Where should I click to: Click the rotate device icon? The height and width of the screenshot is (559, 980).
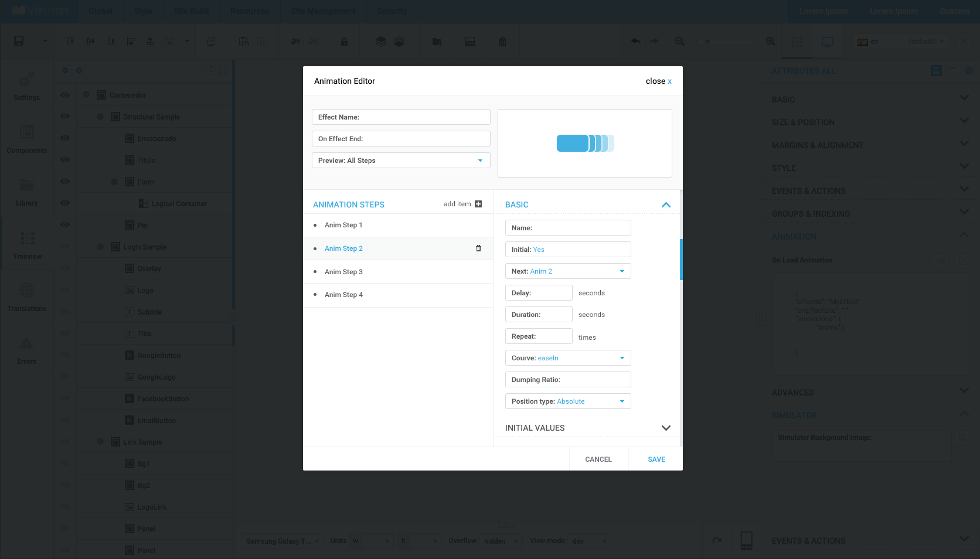click(x=717, y=540)
